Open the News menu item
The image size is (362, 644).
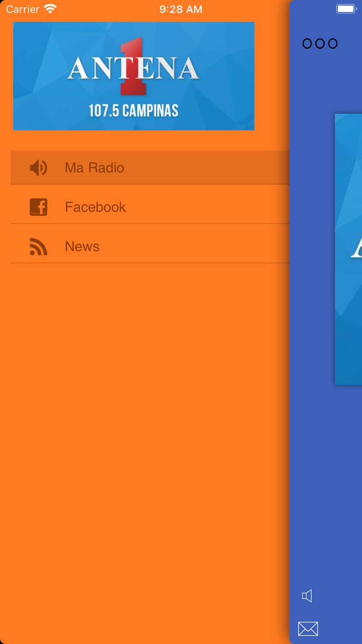click(x=150, y=246)
